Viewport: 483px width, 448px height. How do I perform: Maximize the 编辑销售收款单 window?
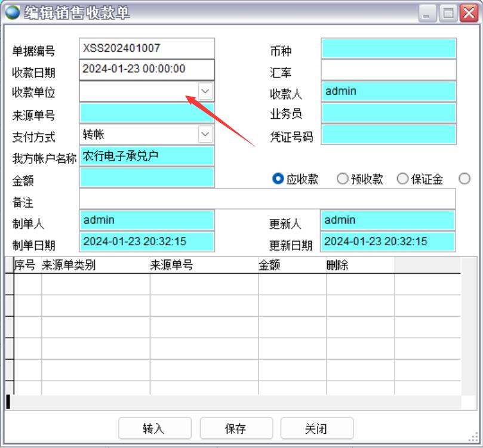tap(448, 13)
